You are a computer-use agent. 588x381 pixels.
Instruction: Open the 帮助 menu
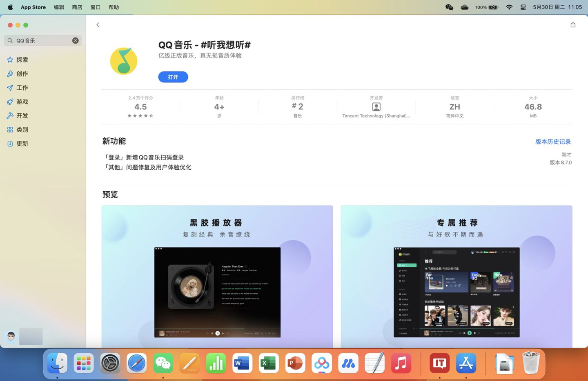pyautogui.click(x=114, y=7)
